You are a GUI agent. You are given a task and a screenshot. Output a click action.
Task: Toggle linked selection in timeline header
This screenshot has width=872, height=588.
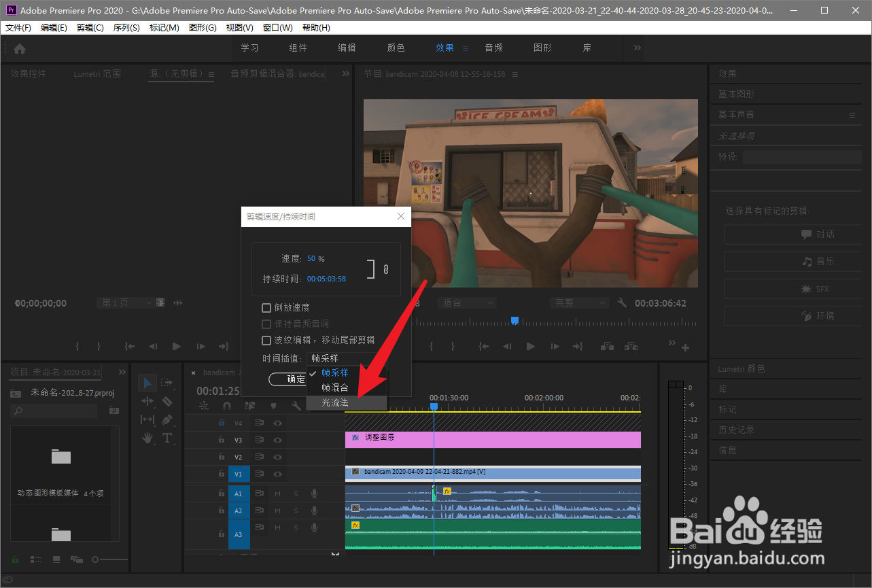point(250,406)
